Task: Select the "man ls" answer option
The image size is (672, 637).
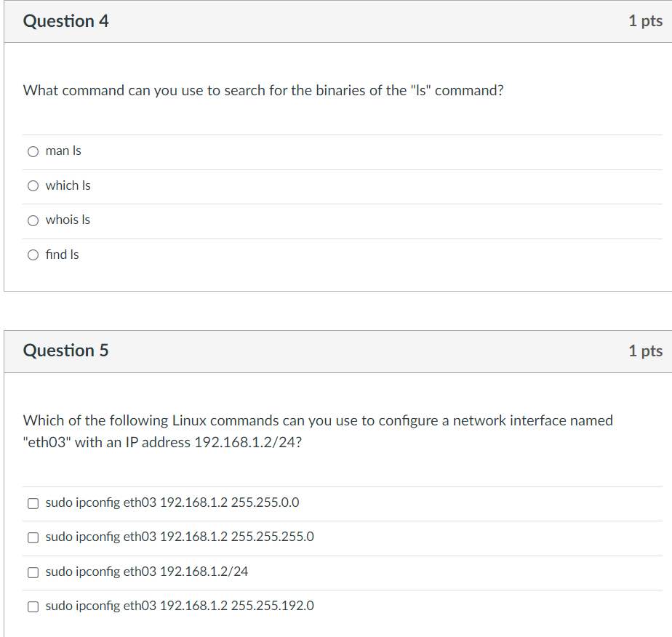Action: coord(33,151)
